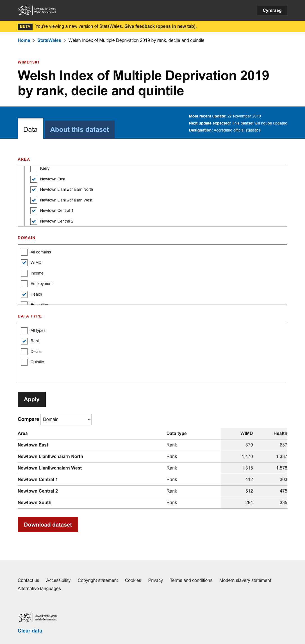Click the Clear data link
This screenshot has width=305, height=644.
(x=30, y=631)
